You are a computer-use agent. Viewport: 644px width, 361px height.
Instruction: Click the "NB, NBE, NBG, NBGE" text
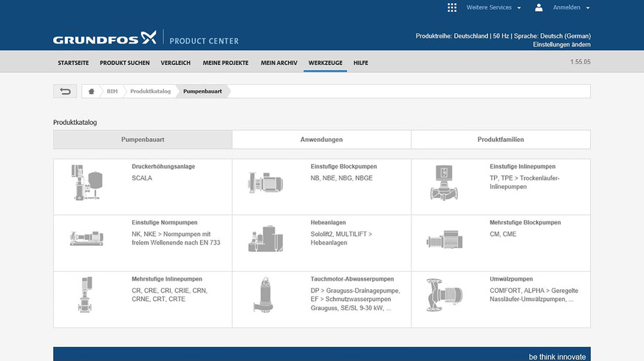coord(342,178)
